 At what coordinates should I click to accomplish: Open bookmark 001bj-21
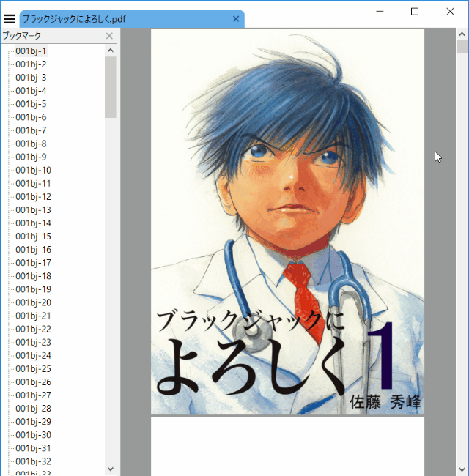coord(33,316)
